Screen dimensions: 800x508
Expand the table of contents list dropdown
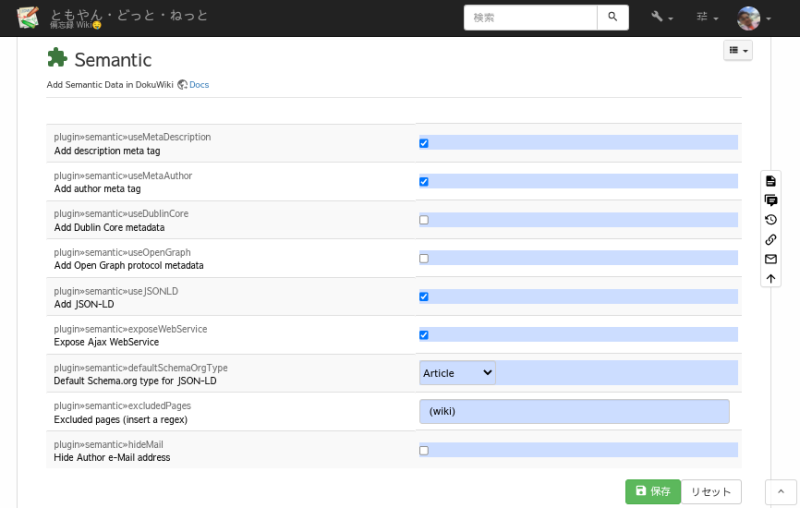[737, 50]
